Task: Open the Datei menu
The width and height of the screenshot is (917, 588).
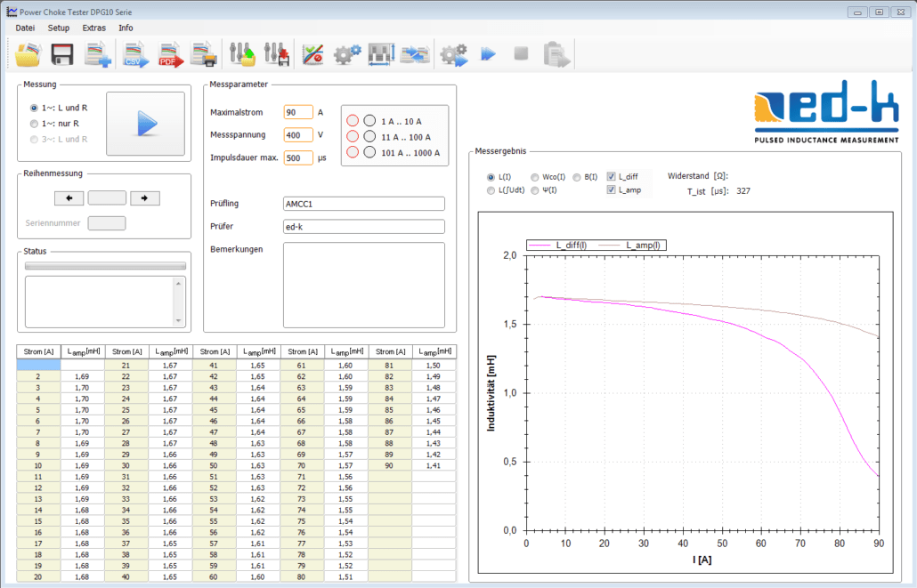Action: 25,28
